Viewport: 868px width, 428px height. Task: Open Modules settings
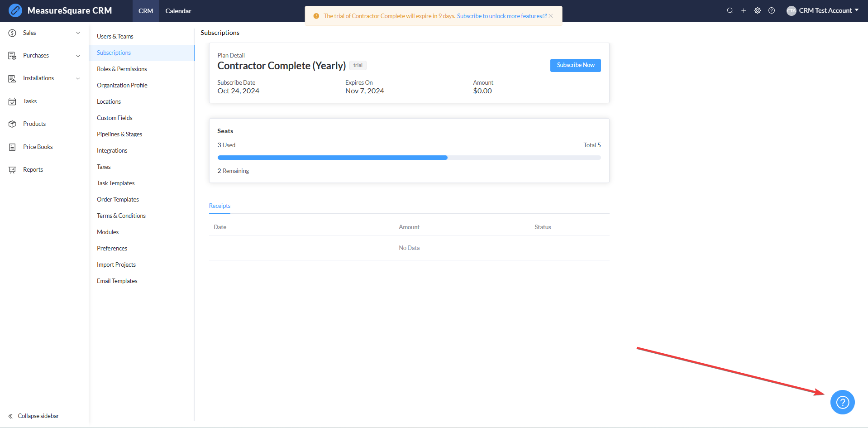[x=142, y=232]
